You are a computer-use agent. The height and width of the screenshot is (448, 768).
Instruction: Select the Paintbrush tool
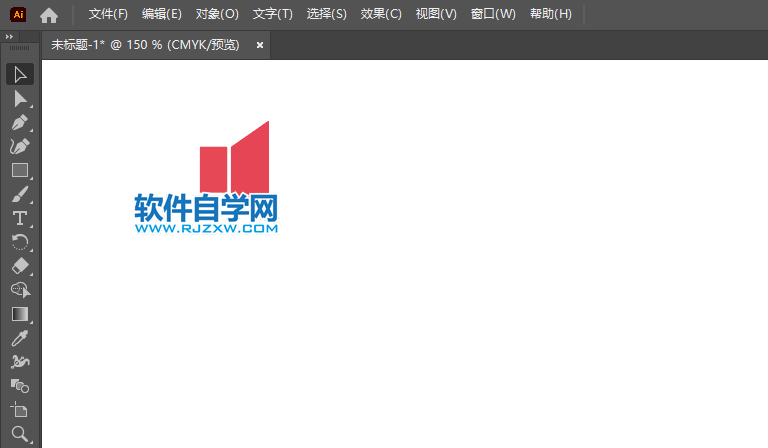20,194
